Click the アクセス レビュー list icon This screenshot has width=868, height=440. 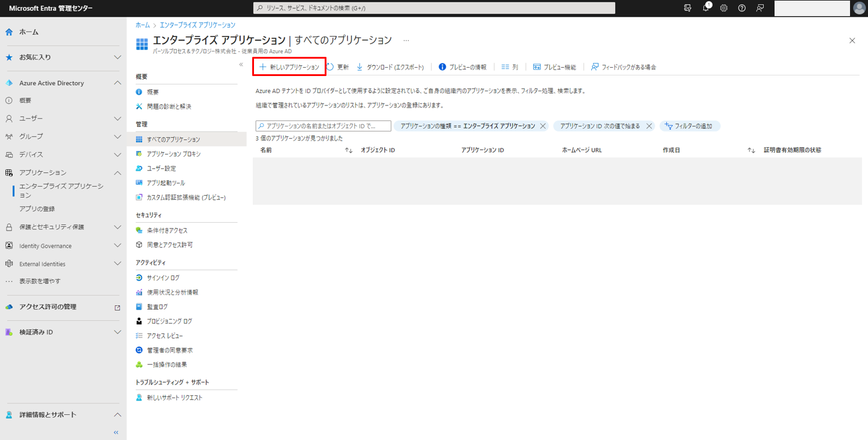pyautogui.click(x=139, y=335)
